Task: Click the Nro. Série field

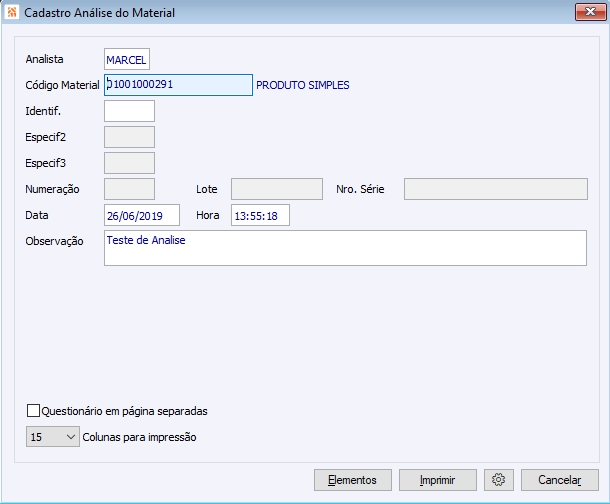Action: point(496,189)
